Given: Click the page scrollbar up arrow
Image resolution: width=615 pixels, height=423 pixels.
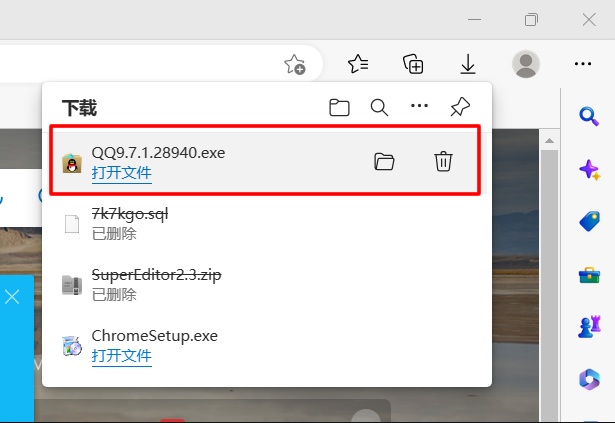Looking at the screenshot, I should [549, 140].
